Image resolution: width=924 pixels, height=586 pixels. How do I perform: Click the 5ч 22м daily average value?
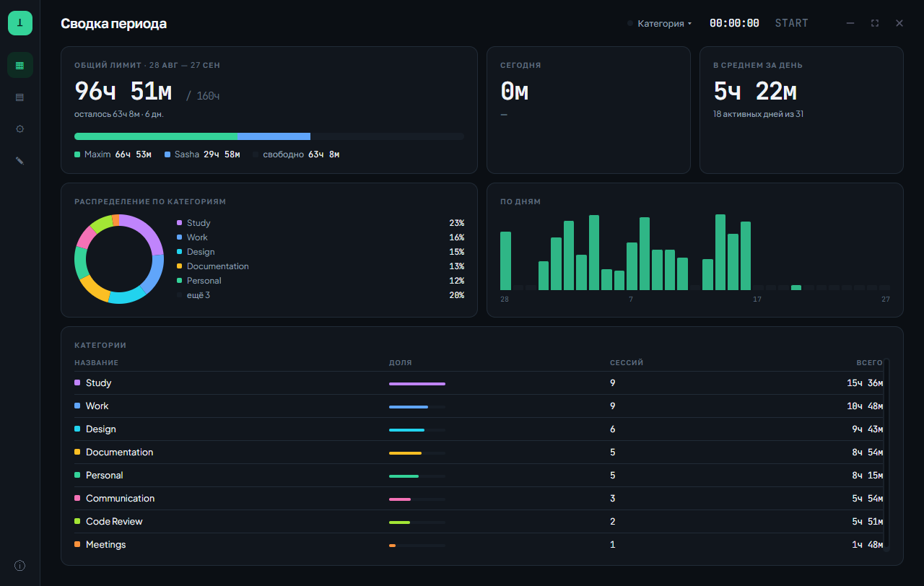click(x=755, y=92)
